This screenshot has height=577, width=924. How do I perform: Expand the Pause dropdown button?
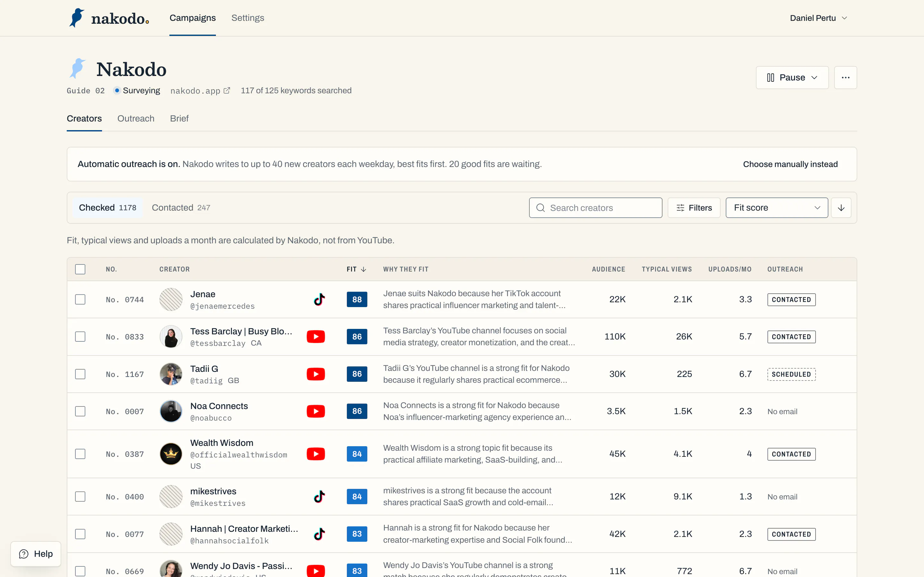coord(792,78)
